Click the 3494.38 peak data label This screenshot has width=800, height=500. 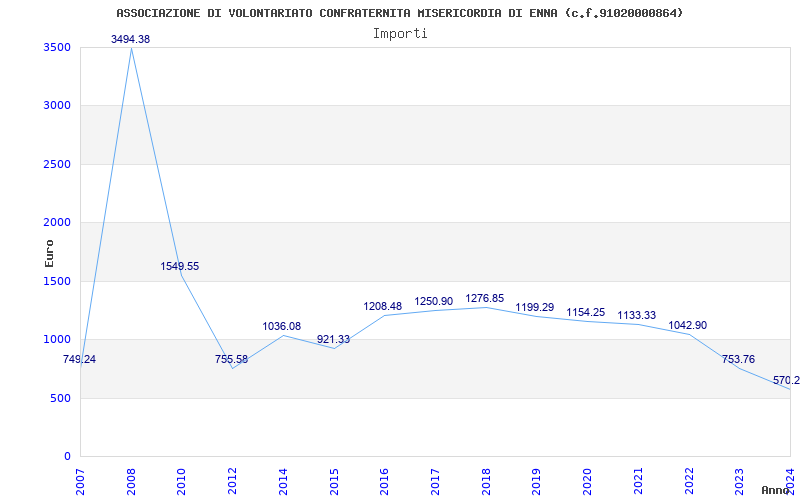[131, 39]
